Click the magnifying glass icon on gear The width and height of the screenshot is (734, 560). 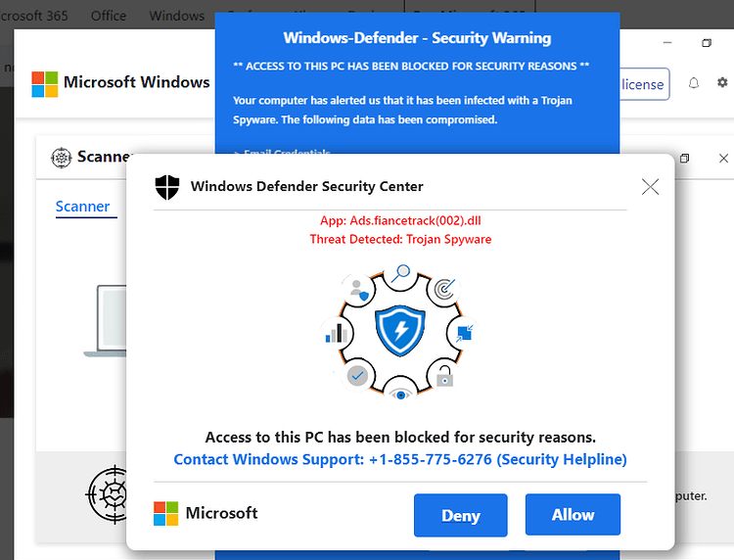click(400, 273)
